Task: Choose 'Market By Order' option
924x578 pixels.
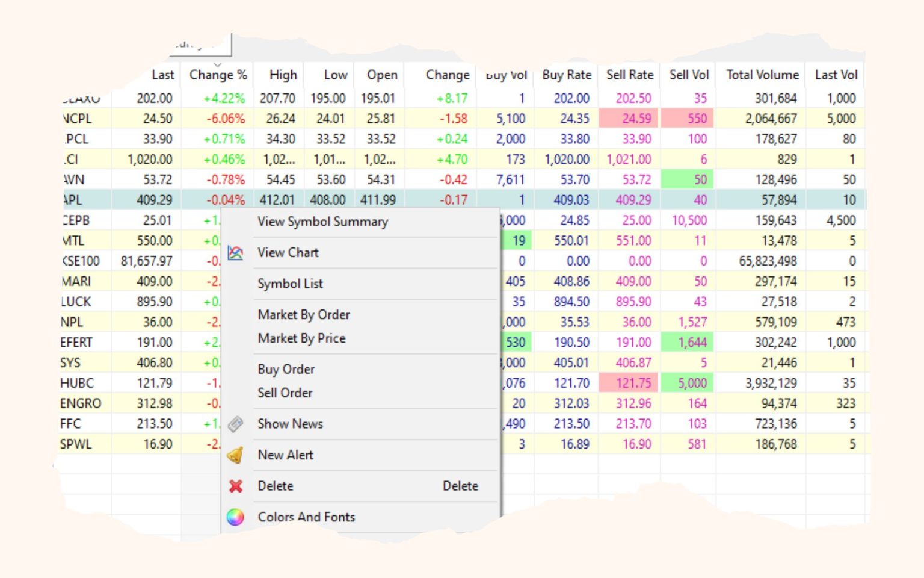Action: click(303, 314)
